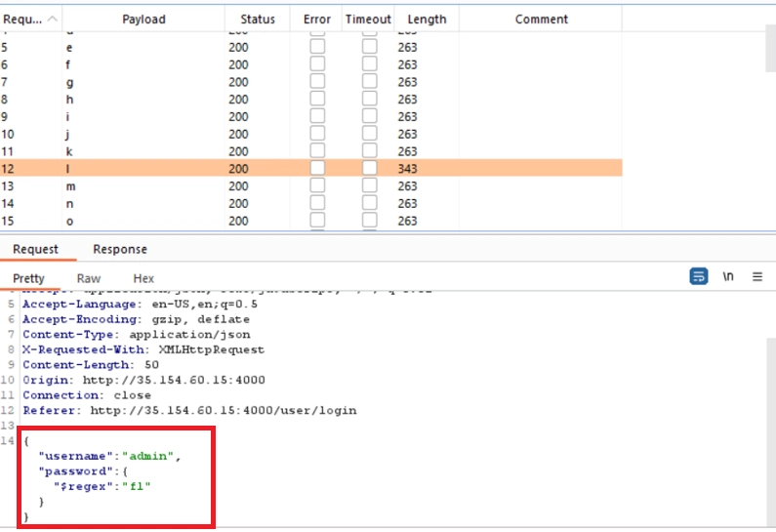
Task: Tick the Error checkbox for payload l
Action: (317, 169)
